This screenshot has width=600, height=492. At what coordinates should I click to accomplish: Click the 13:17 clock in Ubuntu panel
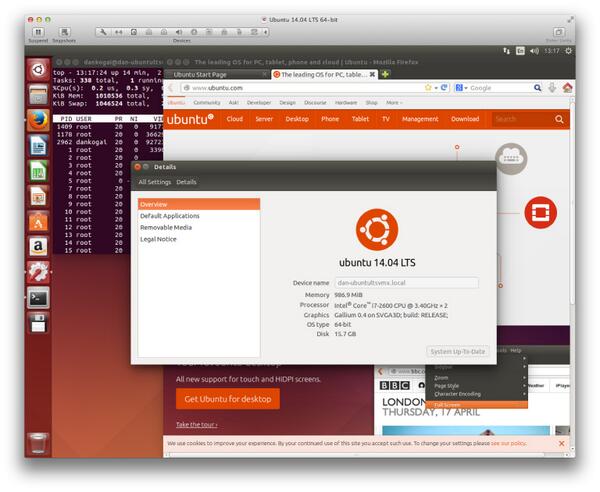tap(551, 51)
